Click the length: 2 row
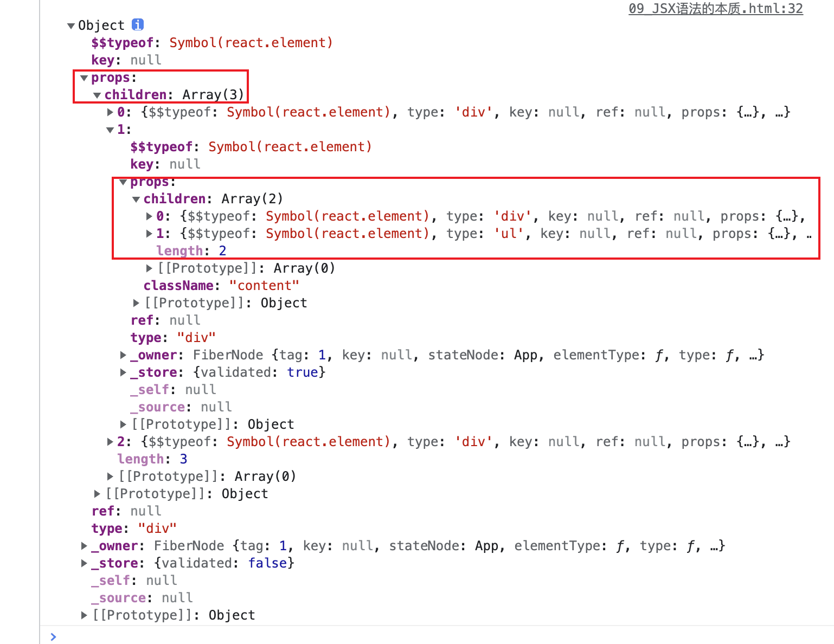 click(191, 251)
